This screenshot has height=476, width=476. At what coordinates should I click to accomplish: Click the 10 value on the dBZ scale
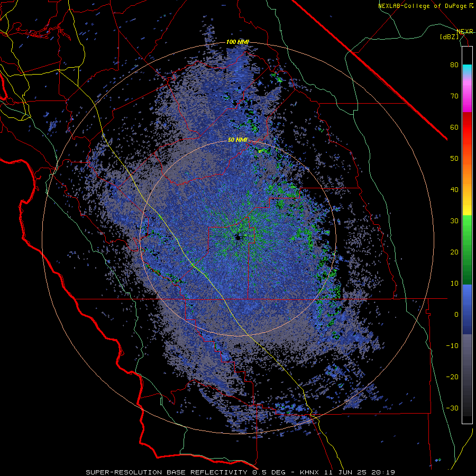(454, 283)
